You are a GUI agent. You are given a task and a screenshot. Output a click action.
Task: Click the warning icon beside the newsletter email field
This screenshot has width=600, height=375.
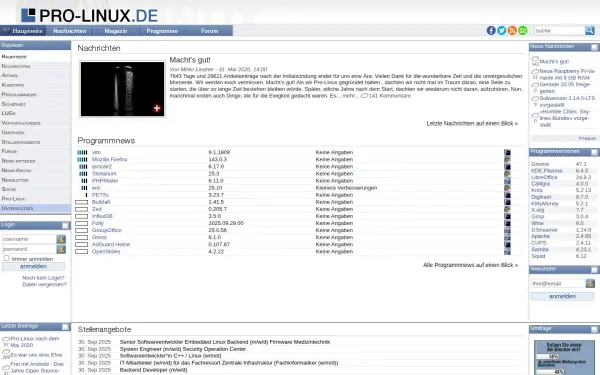click(590, 284)
